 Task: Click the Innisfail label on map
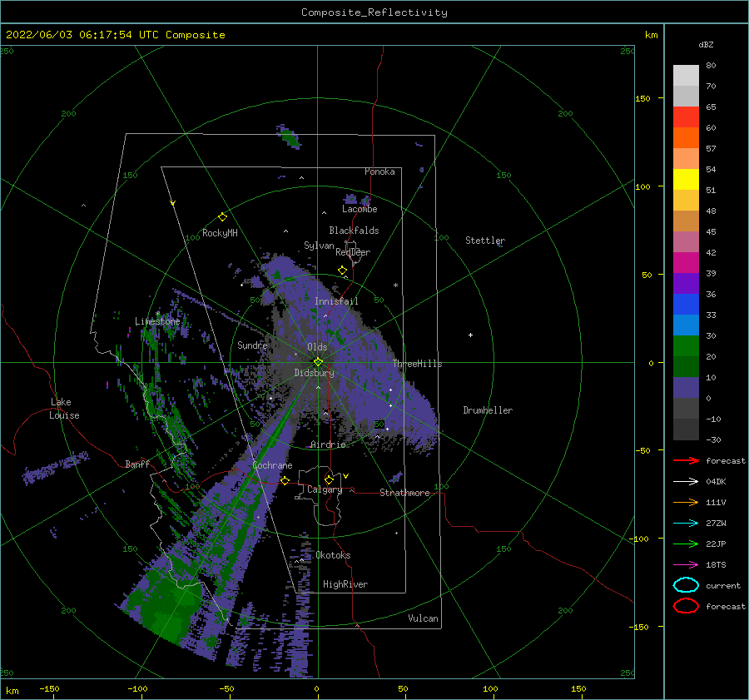click(336, 301)
